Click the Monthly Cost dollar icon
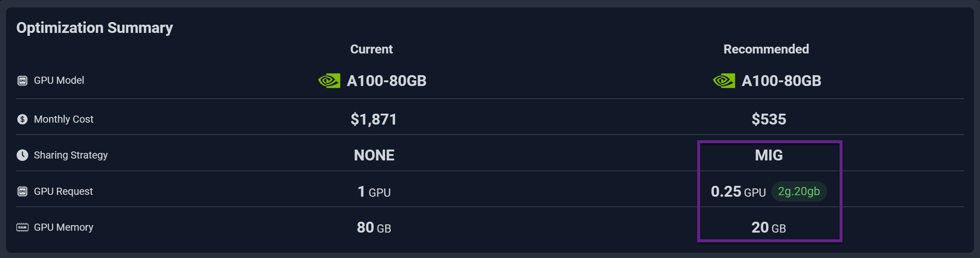Image resolution: width=980 pixels, height=258 pixels. 22,119
